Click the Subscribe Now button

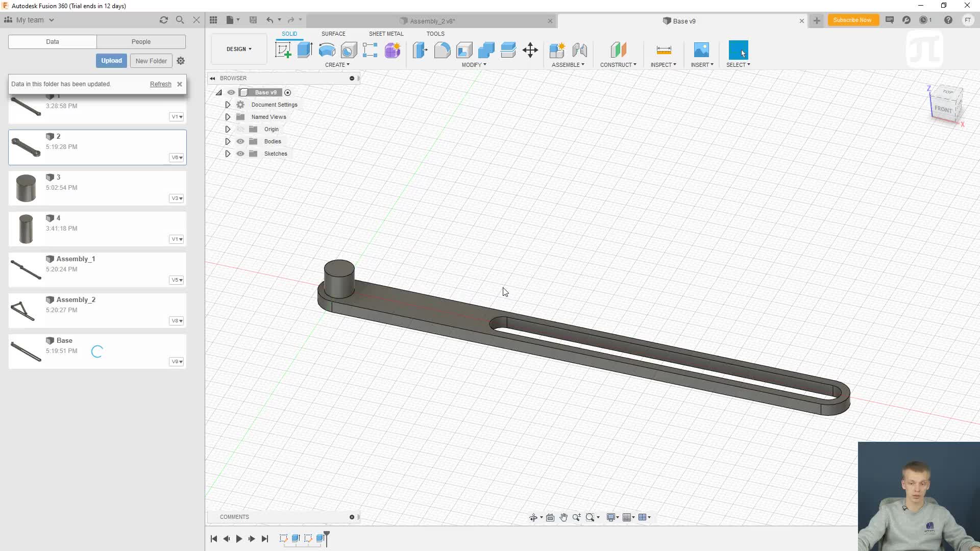(x=852, y=20)
